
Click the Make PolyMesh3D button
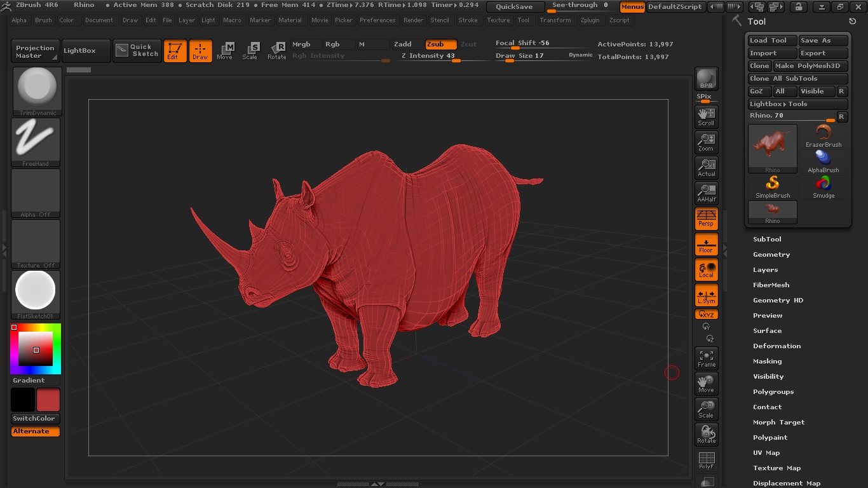pyautogui.click(x=810, y=66)
